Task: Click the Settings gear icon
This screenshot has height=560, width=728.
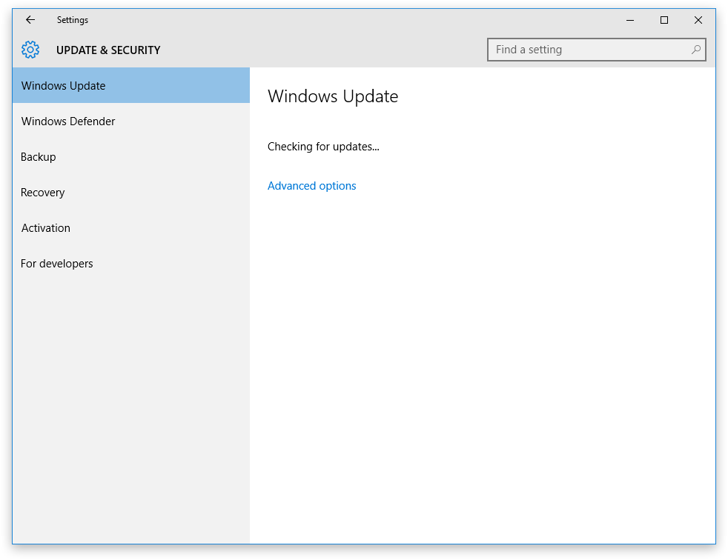Action: 30,49
